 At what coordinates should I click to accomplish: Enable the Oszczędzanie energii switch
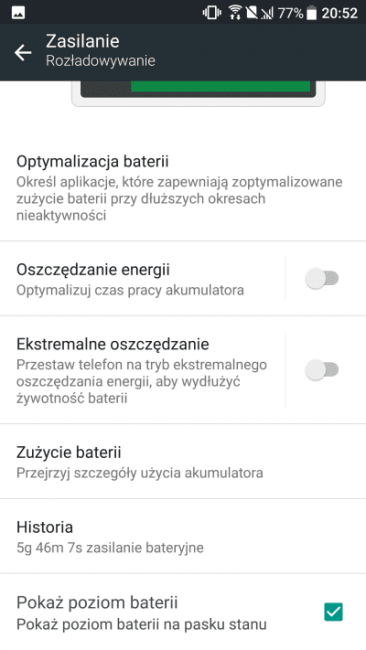click(322, 278)
